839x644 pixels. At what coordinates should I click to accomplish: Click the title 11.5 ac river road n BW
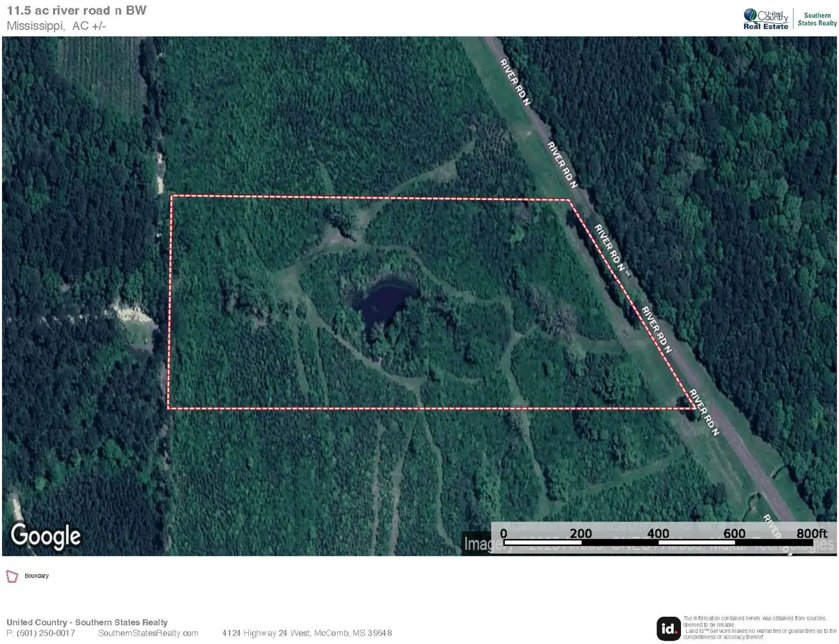pos(77,10)
